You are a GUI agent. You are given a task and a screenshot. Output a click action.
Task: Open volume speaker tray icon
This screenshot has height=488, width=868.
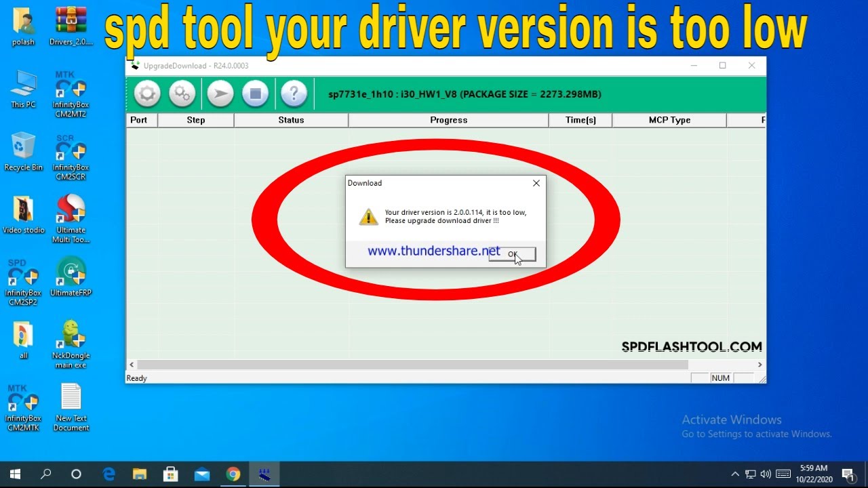pos(766,474)
